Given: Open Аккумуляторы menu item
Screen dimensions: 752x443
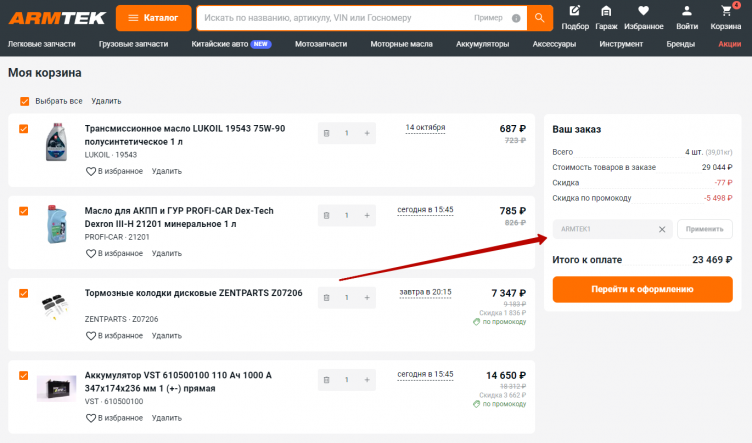Looking at the screenshot, I should tap(482, 44).
